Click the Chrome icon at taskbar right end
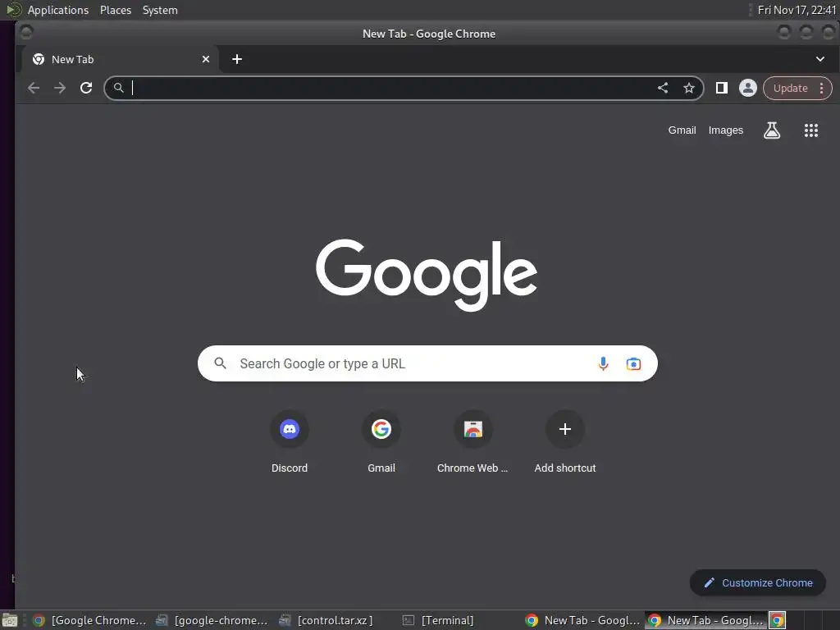Image resolution: width=840 pixels, height=630 pixels. pyautogui.click(x=777, y=620)
